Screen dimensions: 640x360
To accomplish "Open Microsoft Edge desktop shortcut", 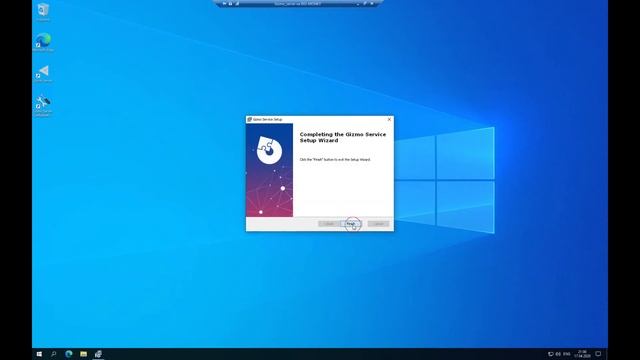I will click(x=43, y=42).
